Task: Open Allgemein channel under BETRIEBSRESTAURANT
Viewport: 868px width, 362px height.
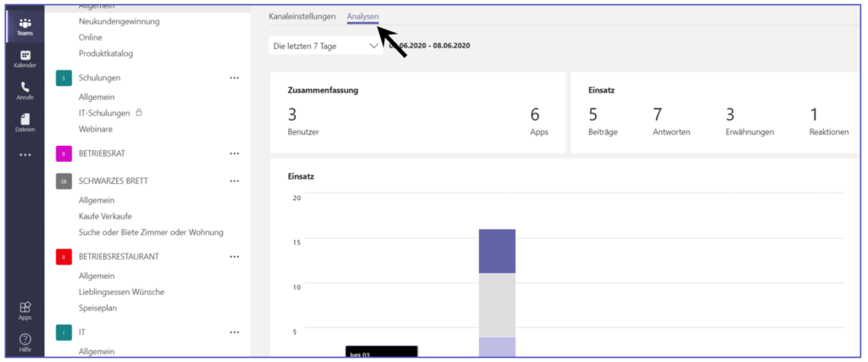Action: coord(97,276)
